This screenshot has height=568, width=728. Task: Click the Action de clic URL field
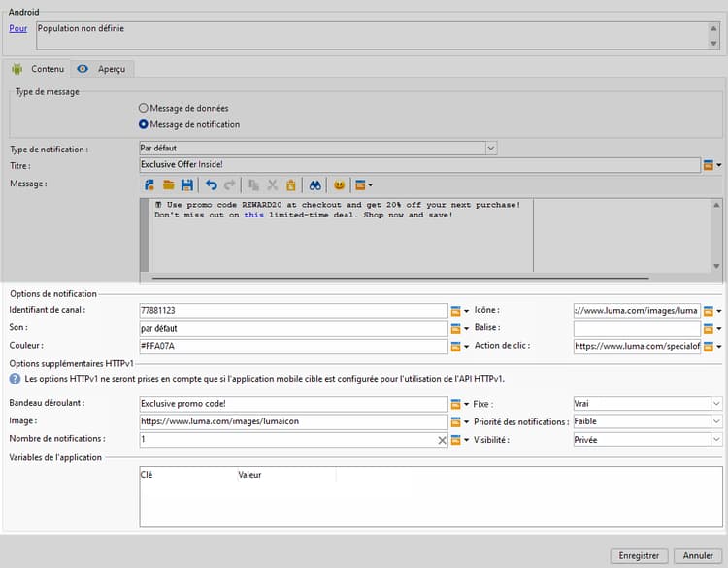637,346
